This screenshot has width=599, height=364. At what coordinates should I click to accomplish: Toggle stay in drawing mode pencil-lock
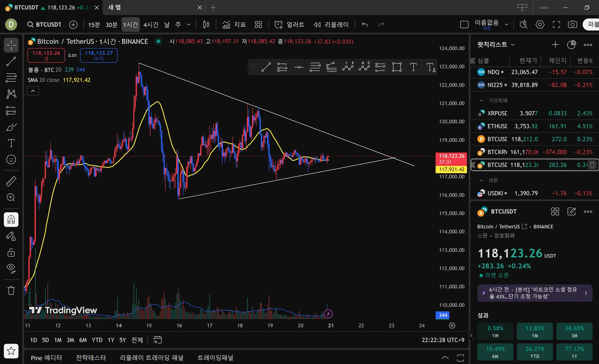(11, 236)
